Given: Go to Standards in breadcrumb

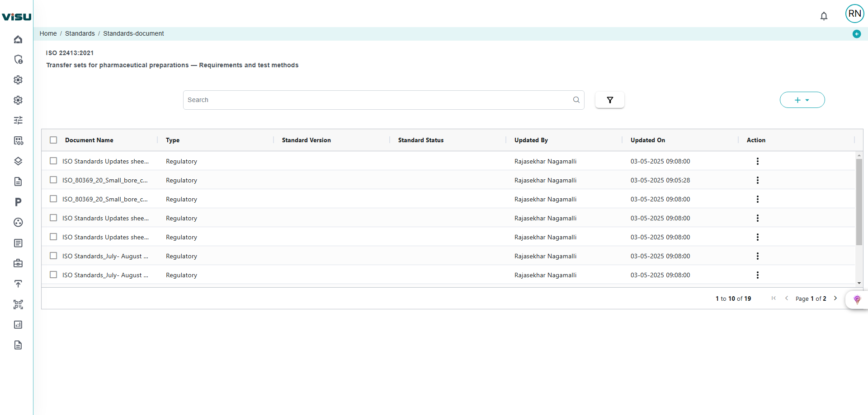Looking at the screenshot, I should (80, 33).
